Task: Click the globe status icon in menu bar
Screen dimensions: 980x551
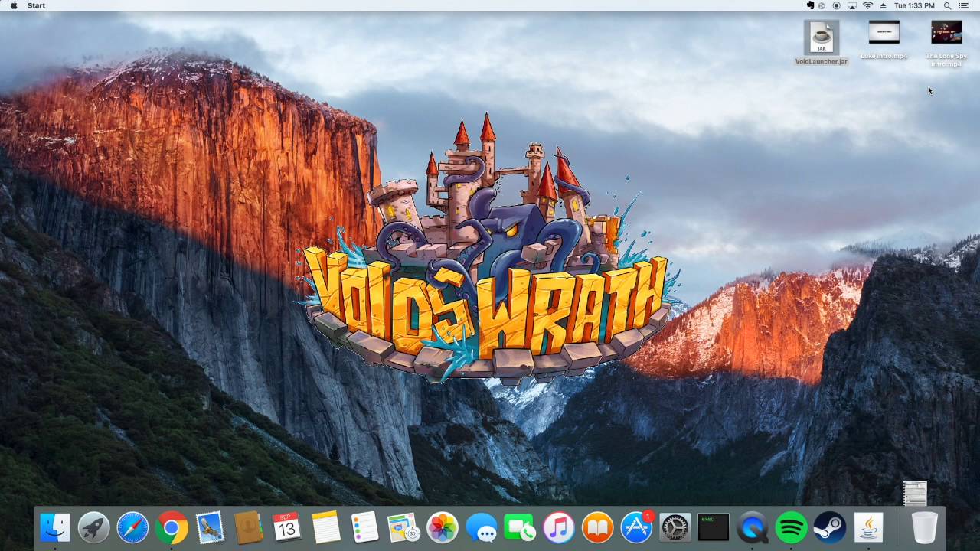Action: (x=822, y=5)
